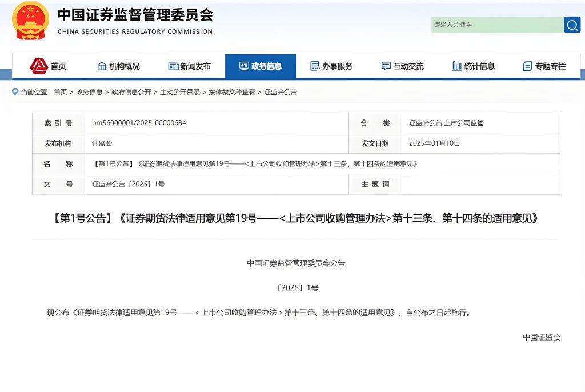Screen dimensions: 585x392
Task: Click the 文号 label cell
Action: tap(59, 185)
